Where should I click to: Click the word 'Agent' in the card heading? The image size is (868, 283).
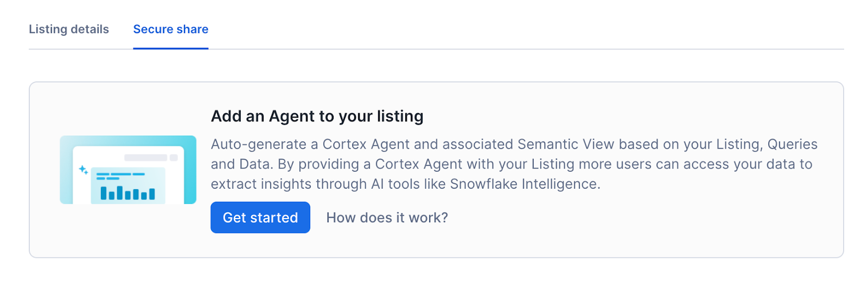click(x=292, y=117)
